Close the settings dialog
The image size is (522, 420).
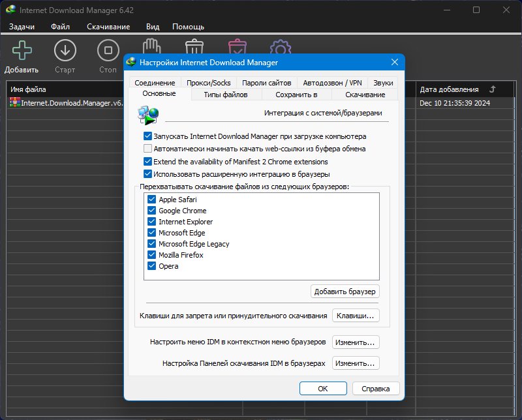(395, 62)
